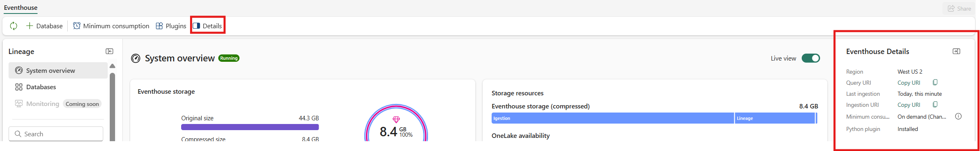Click the Eventhouse tab title
The width and height of the screenshot is (980, 151).
[20, 7]
